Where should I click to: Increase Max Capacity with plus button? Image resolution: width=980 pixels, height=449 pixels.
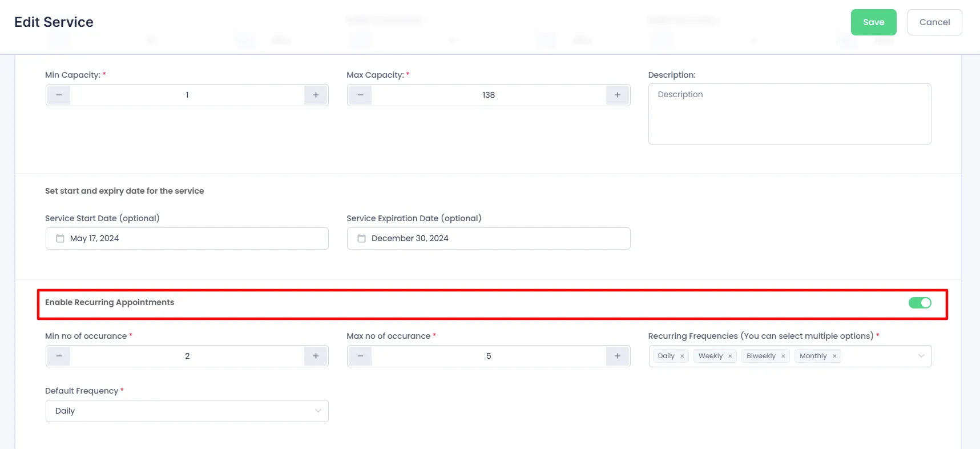point(617,95)
